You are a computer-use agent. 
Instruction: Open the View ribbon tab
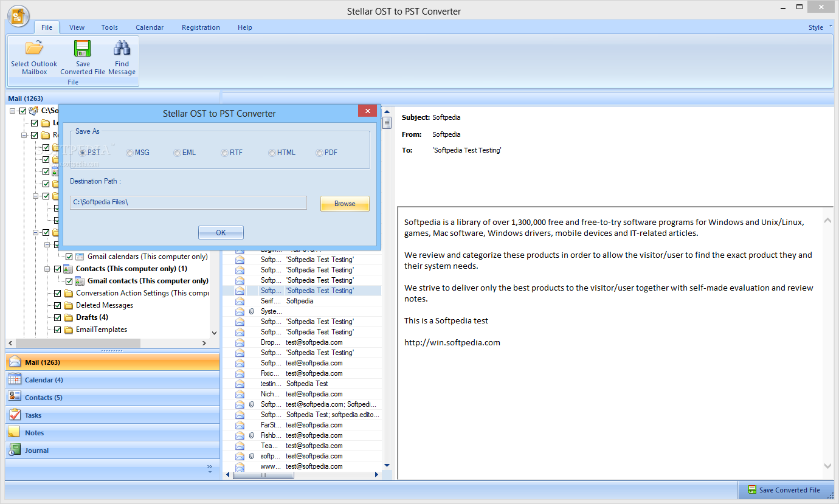77,27
